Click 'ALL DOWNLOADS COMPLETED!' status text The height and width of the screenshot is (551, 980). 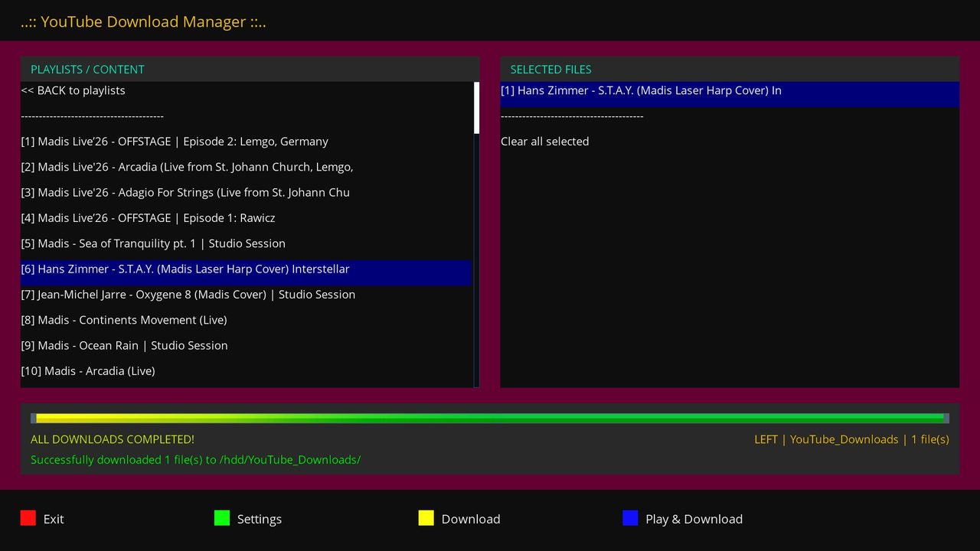point(113,439)
